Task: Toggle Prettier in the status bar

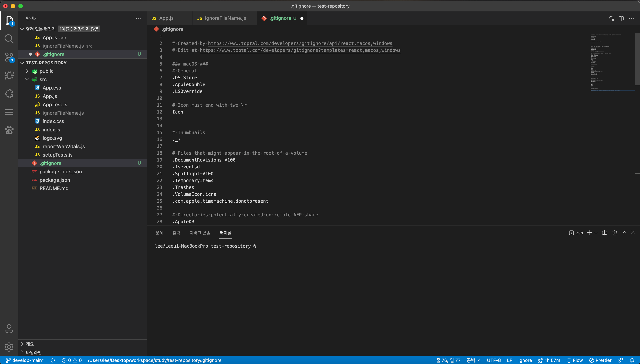Action: pos(601,360)
